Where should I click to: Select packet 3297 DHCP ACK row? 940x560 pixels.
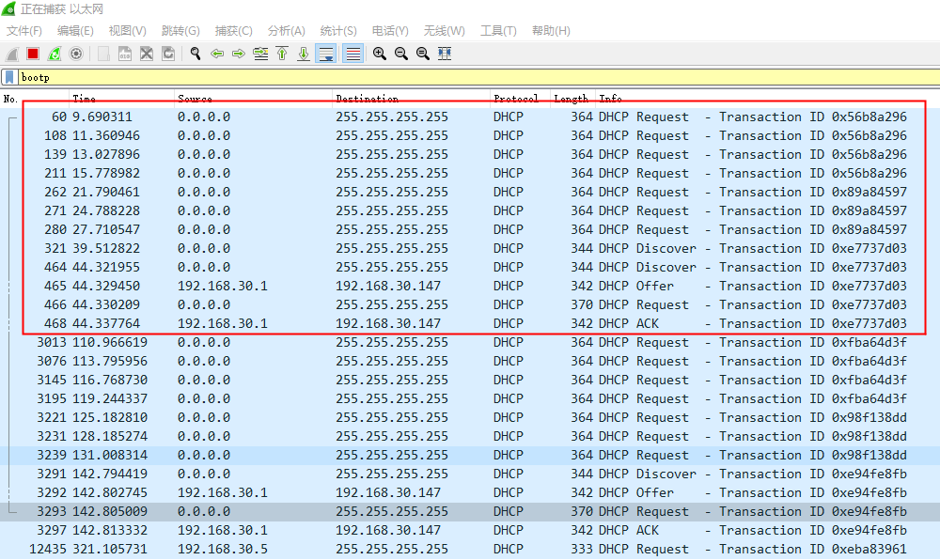click(470, 530)
